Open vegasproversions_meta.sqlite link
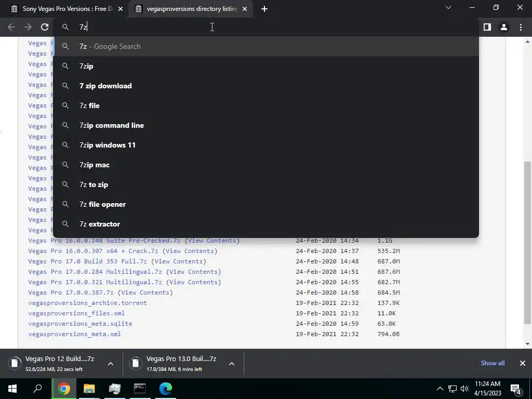Screen dimensions: 532x399 coord(80,324)
